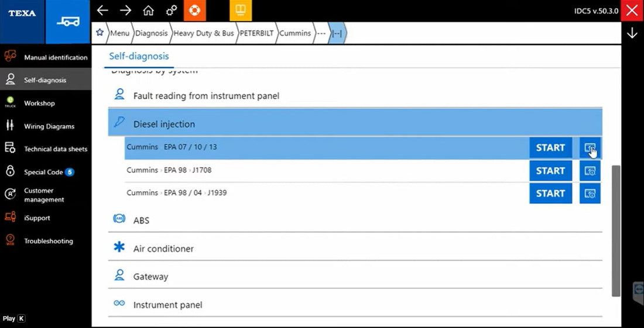Select the truck vehicle type icon
The height and width of the screenshot is (328, 644).
[67, 22]
